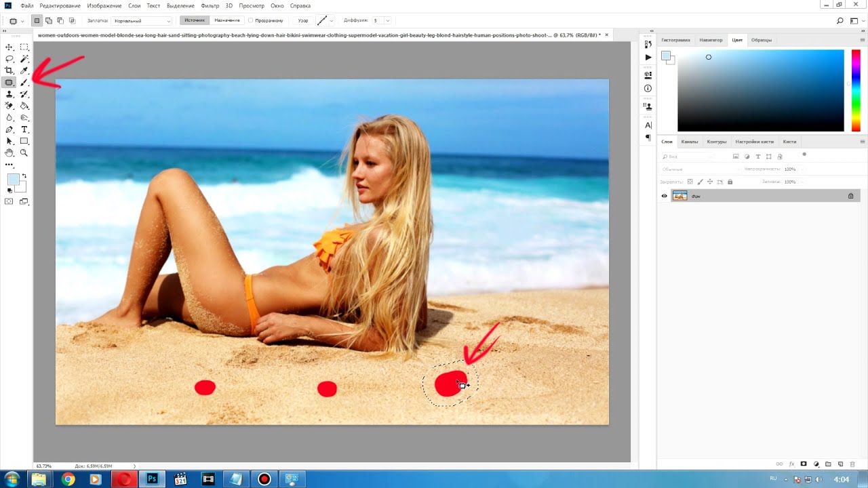
Task: Click the foreground color swatch in toolbar
Action: 13,180
